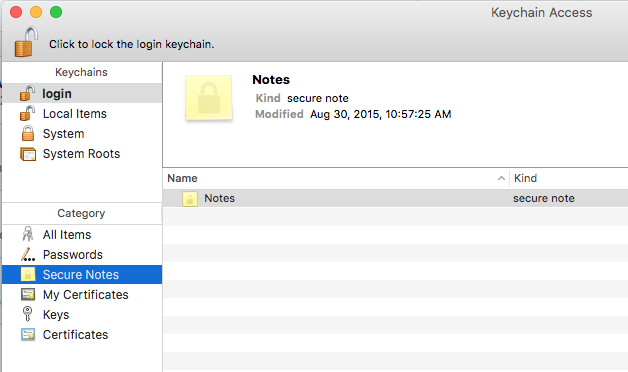Toggle the Name column sort arrow
Image resolution: width=628 pixels, height=372 pixels.
tap(501, 178)
